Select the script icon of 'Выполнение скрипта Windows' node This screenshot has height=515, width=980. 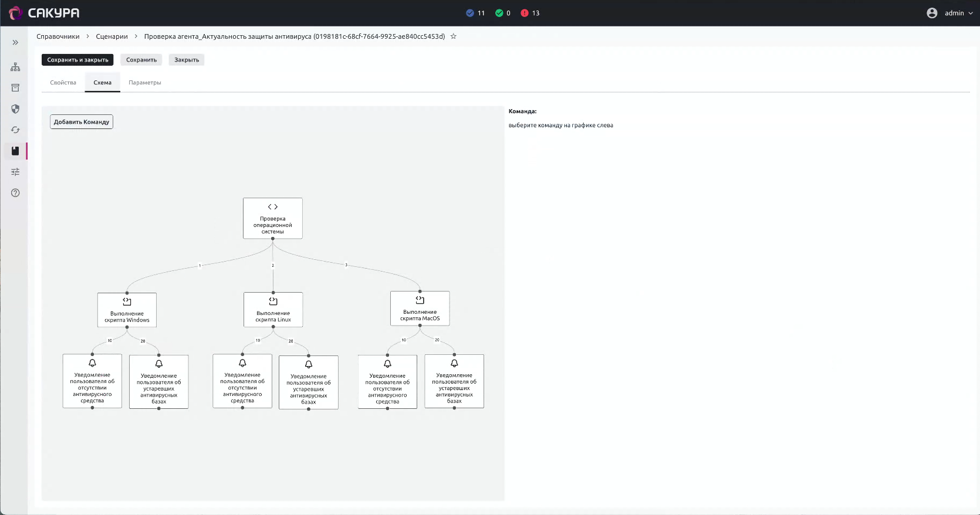pyautogui.click(x=127, y=302)
